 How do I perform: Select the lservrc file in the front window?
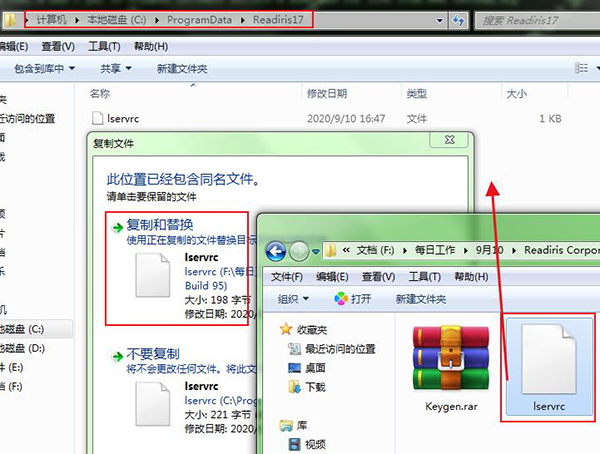coord(549,367)
